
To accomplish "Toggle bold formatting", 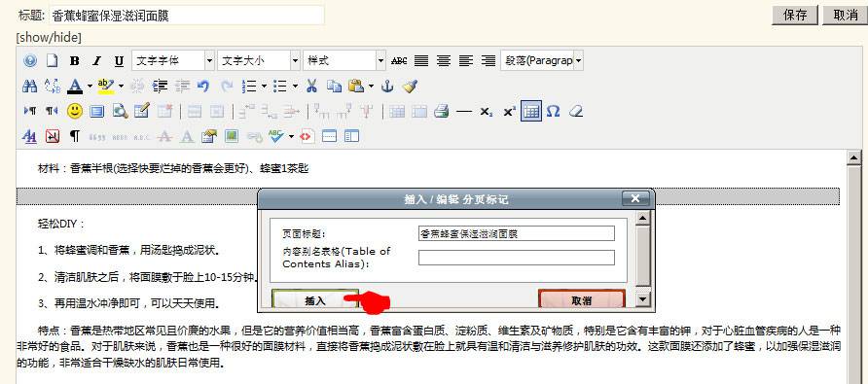I will [x=74, y=61].
